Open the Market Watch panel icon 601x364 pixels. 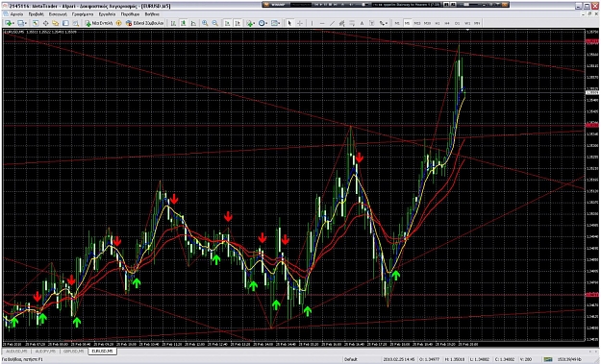[x=36, y=23]
